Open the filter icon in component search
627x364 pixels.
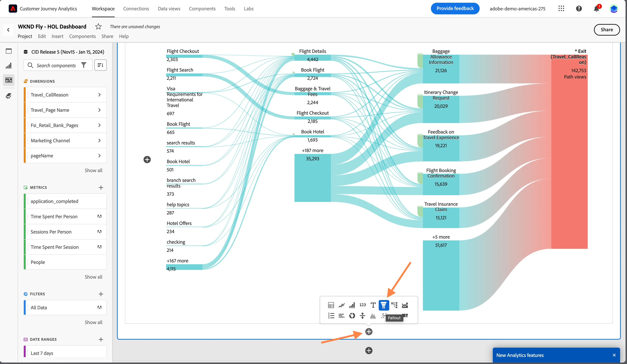coord(84,65)
